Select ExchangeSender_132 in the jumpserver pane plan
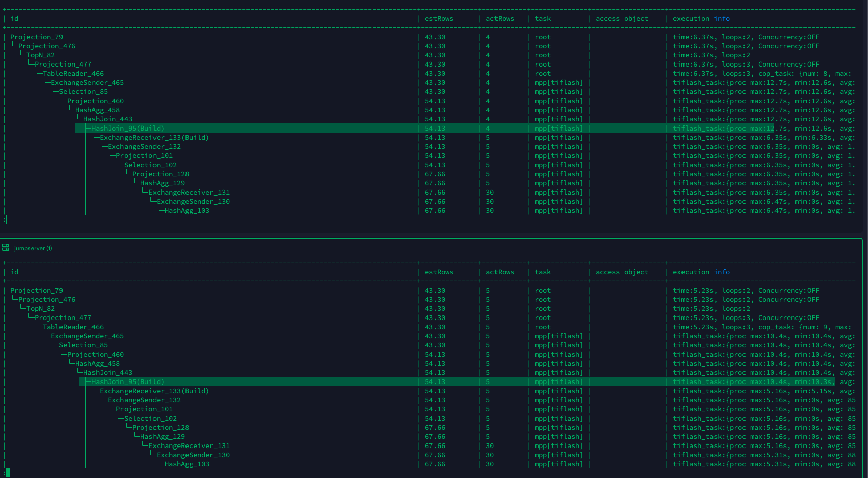The image size is (868, 478). coord(144,400)
